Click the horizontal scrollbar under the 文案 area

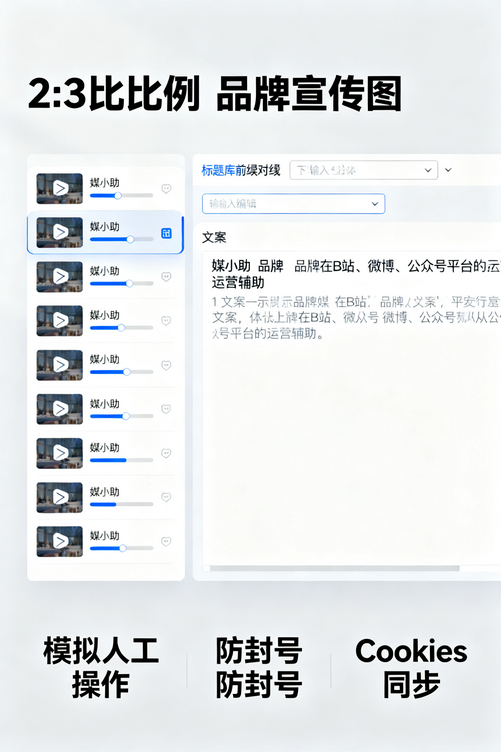click(x=335, y=568)
